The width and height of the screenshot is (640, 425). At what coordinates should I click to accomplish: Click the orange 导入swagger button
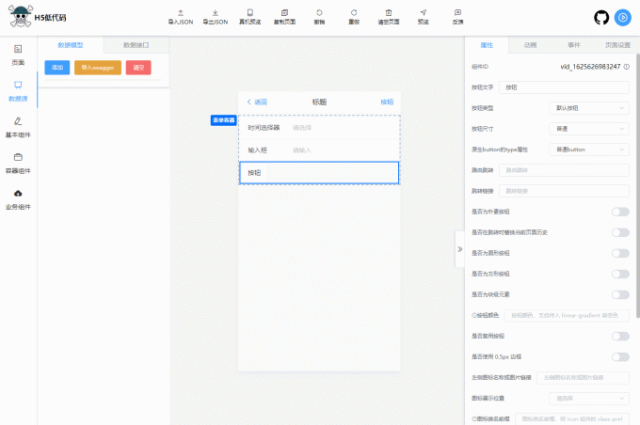coord(98,67)
